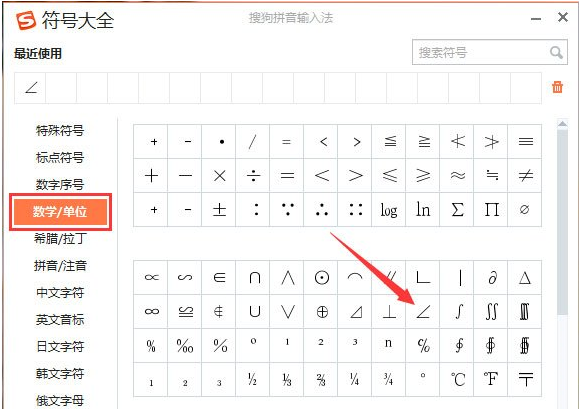Insert the logical and symbol ∧
The image size is (579, 409).
tap(287, 278)
